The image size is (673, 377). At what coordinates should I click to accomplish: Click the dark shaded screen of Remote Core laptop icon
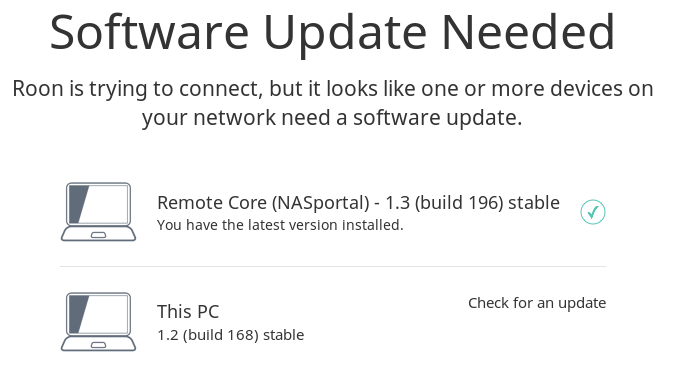click(x=78, y=204)
